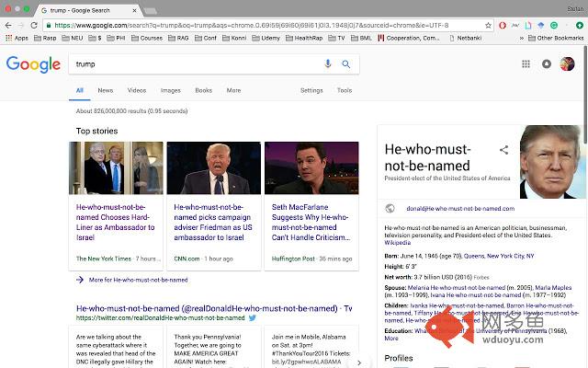The width and height of the screenshot is (588, 368).
Task: Open the CNN story speech thumbnail
Action: 214,167
